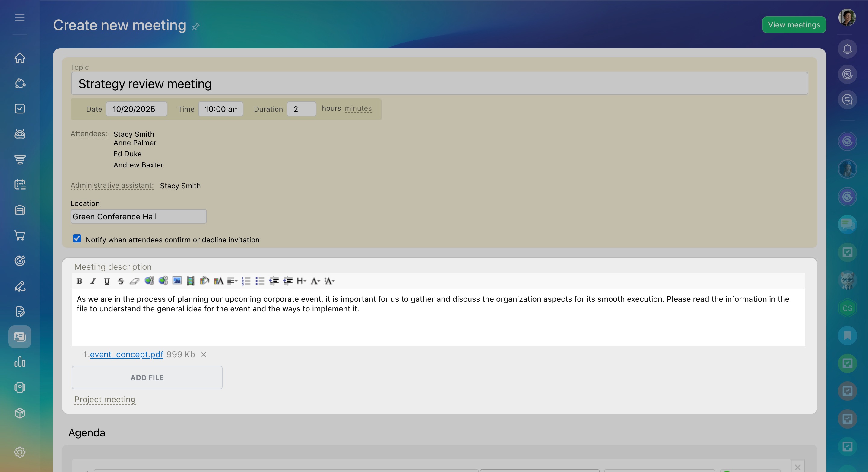Open the hamburger menu at top left
Screen dimensions: 868x472
[20, 18]
